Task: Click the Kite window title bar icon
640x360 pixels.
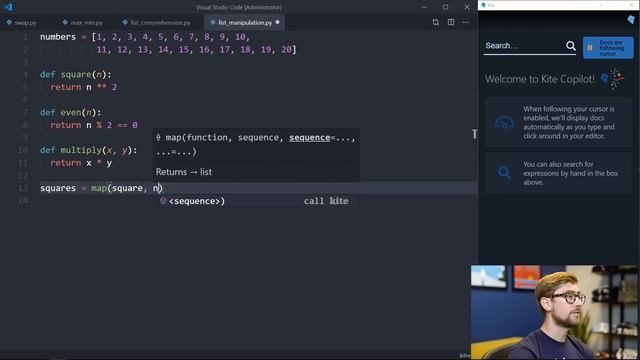Action: tap(484, 5)
